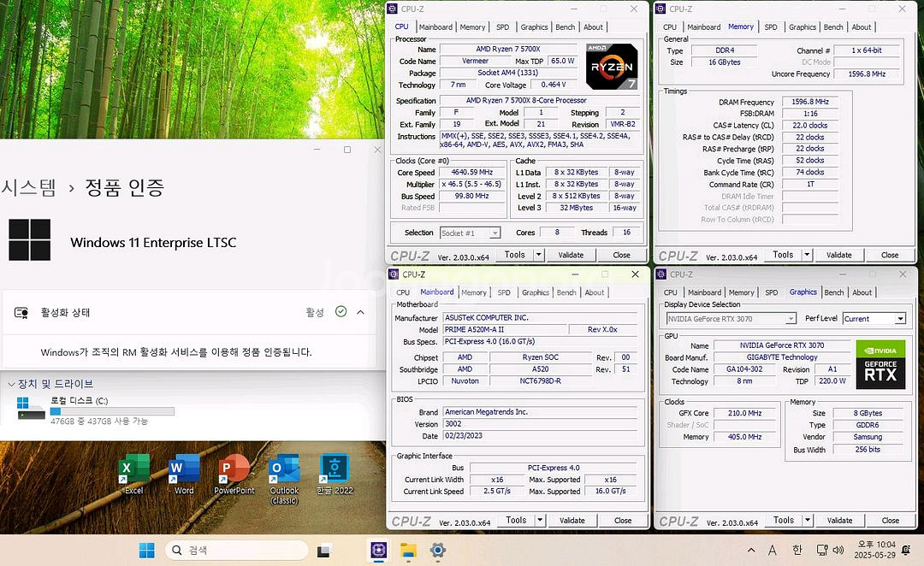Open File Explorer from the taskbar
The image size is (924, 566).
click(x=408, y=550)
